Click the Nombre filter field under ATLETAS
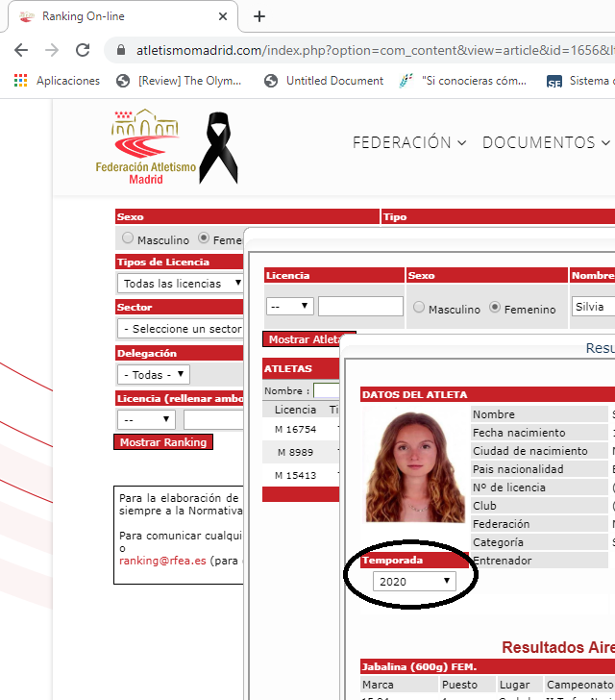The width and height of the screenshot is (615, 700). (327, 390)
